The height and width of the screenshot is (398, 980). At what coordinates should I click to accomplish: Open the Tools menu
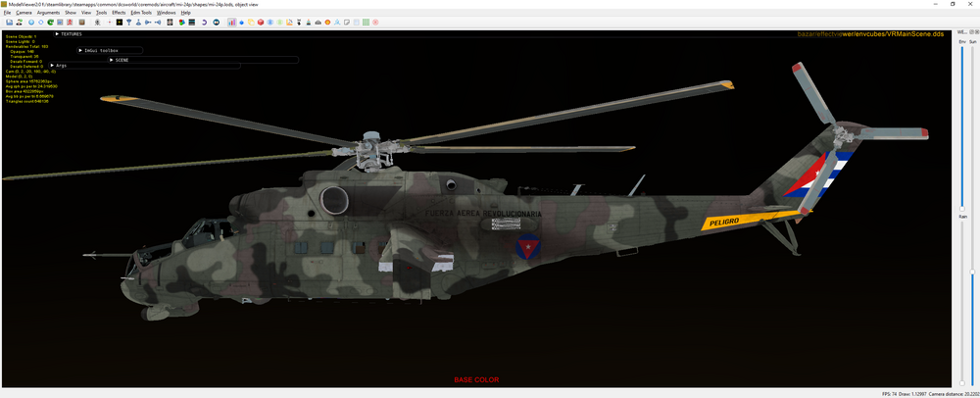pyautogui.click(x=101, y=13)
